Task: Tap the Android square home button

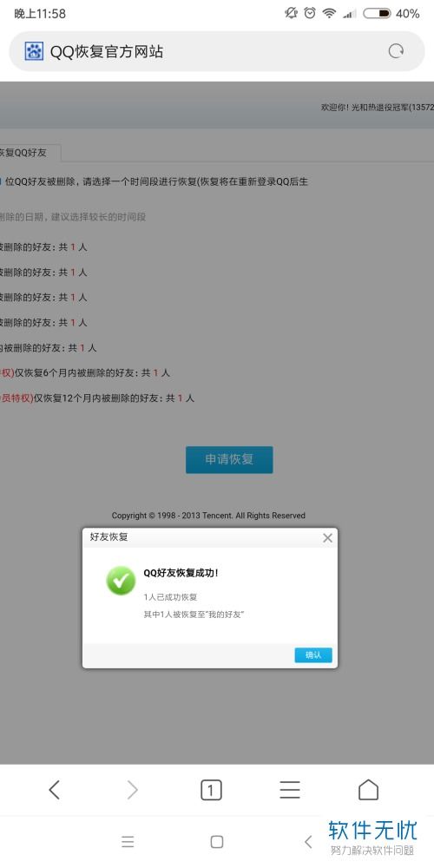Action: pyautogui.click(x=217, y=842)
